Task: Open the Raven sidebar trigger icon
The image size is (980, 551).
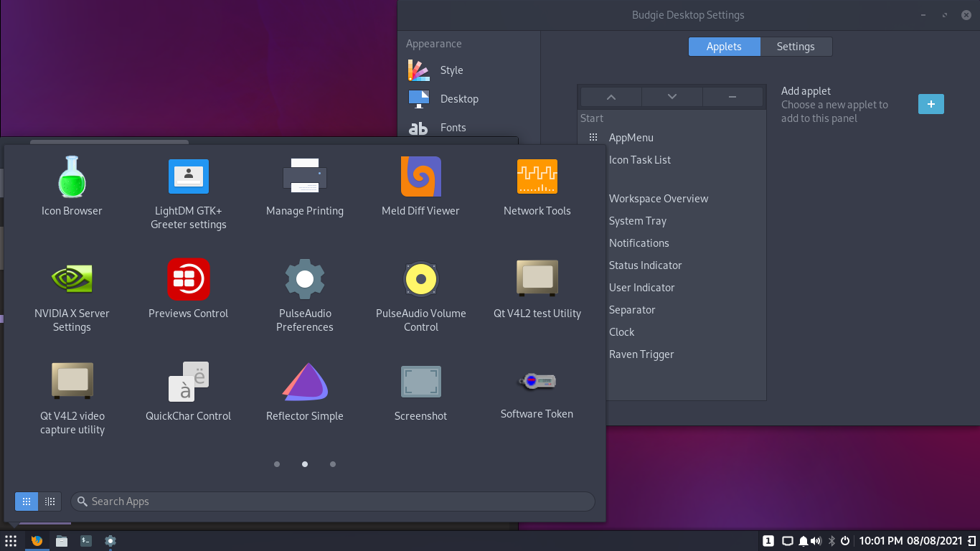Action: click(971, 541)
